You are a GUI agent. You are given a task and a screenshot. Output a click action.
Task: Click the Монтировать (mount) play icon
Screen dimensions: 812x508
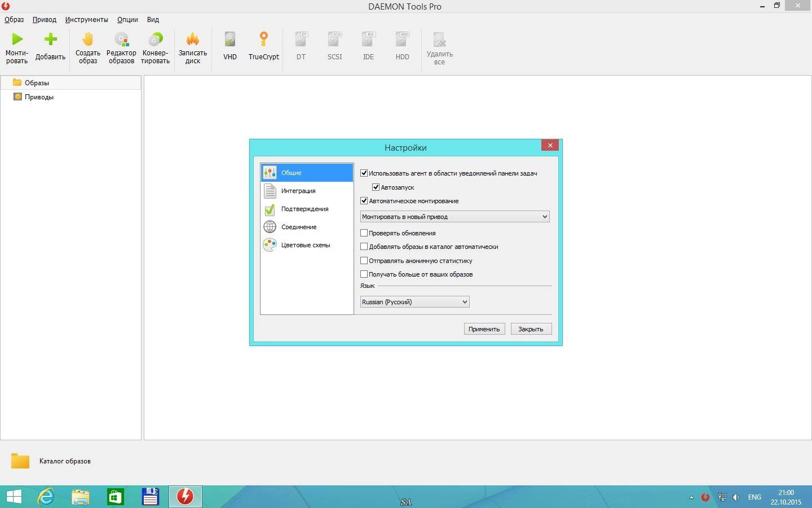coord(17,39)
